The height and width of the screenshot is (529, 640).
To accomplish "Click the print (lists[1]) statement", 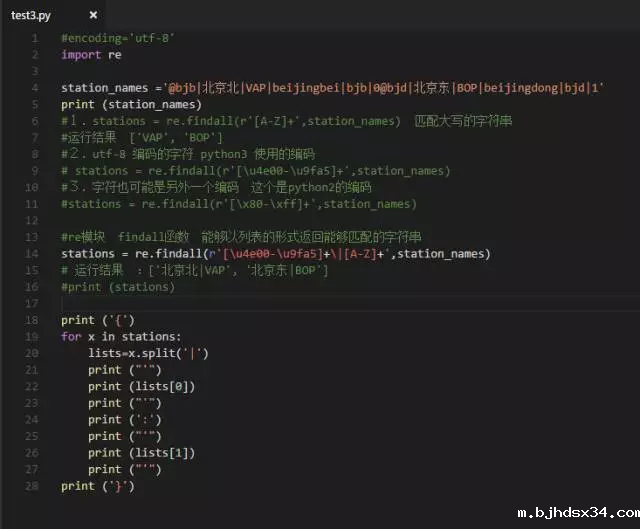I will click(141, 453).
